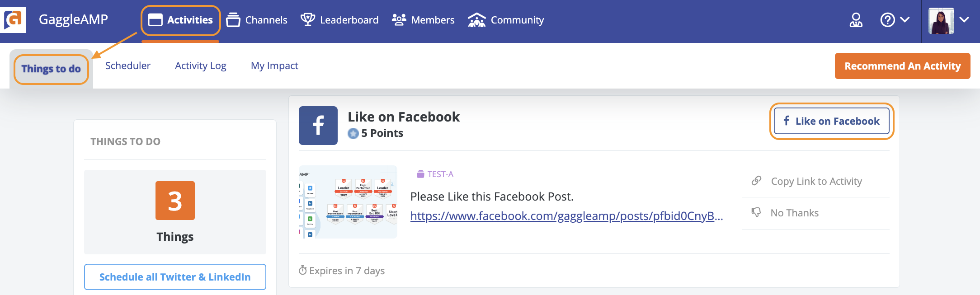The width and height of the screenshot is (980, 295).
Task: Click the Facebook logo tile
Action: pos(318,126)
